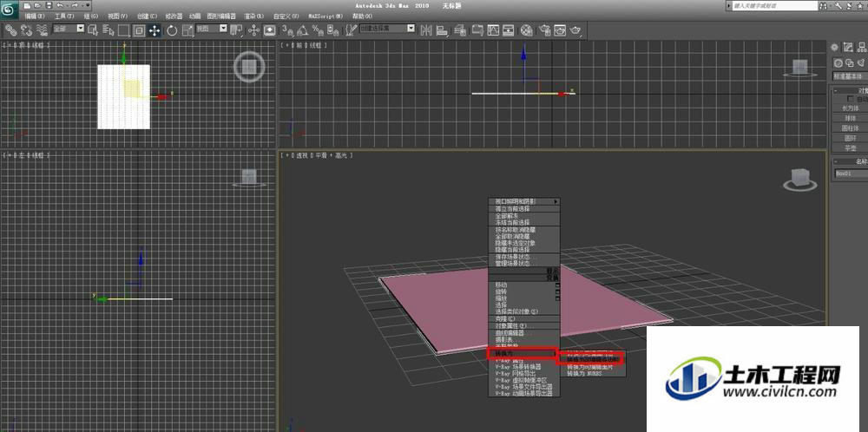The image size is (868, 432).
Task: Select the Select Object tool
Action: click(93, 29)
